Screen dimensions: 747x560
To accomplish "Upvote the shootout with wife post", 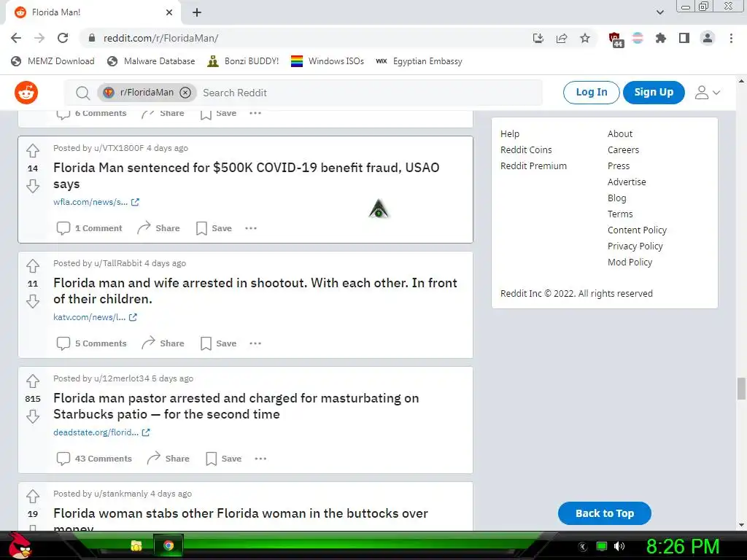I will (33, 265).
